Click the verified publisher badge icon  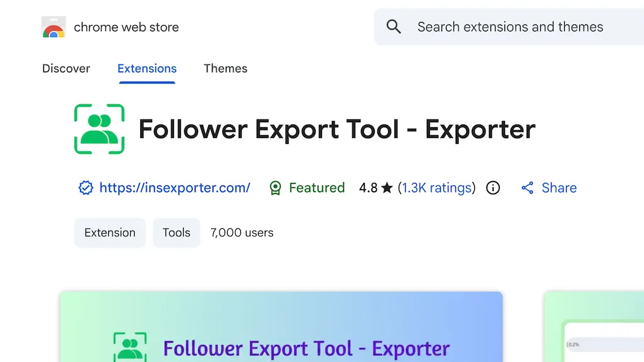(x=86, y=188)
